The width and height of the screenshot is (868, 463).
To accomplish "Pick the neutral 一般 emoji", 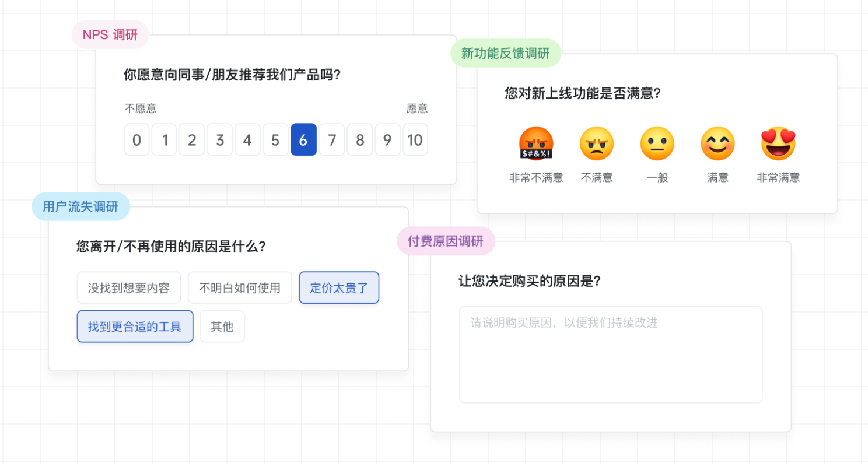I will 657,143.
